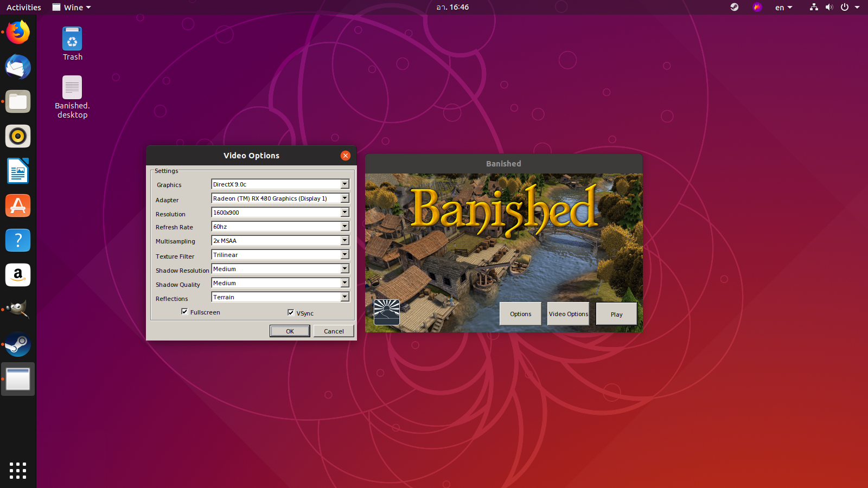The width and height of the screenshot is (868, 488).
Task: Expand the Shadow Quality dropdown
Action: [344, 283]
